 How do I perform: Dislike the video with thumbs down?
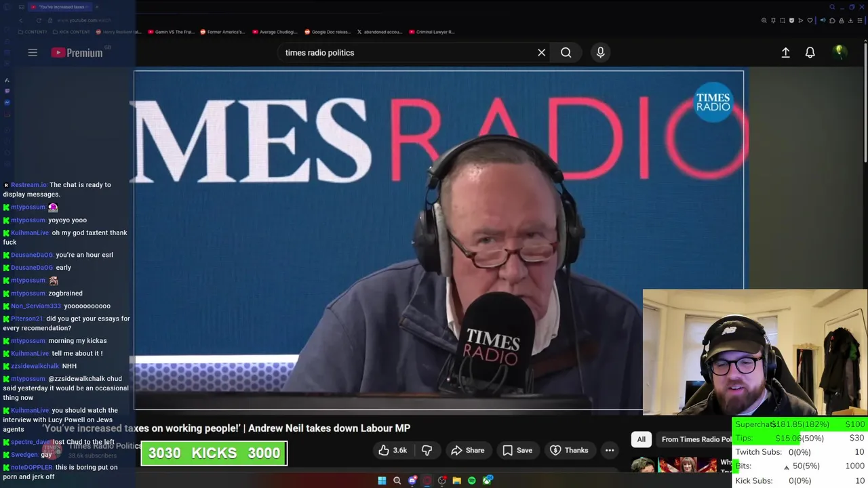point(427,450)
